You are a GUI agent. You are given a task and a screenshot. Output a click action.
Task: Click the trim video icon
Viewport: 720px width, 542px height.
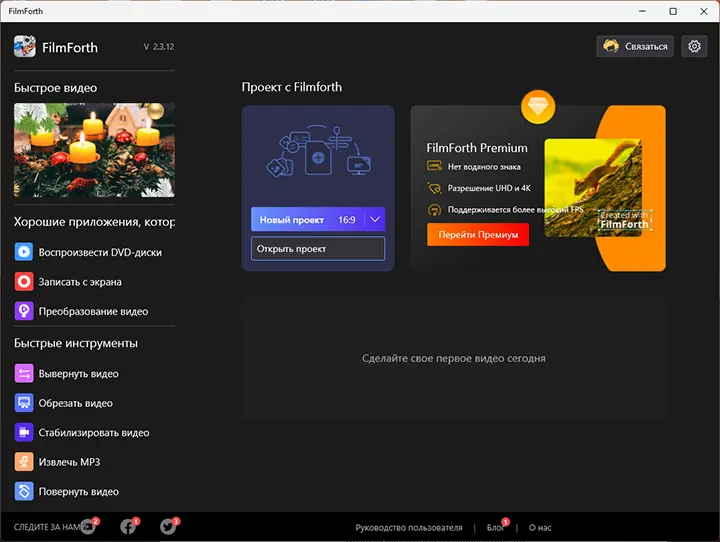click(24, 403)
